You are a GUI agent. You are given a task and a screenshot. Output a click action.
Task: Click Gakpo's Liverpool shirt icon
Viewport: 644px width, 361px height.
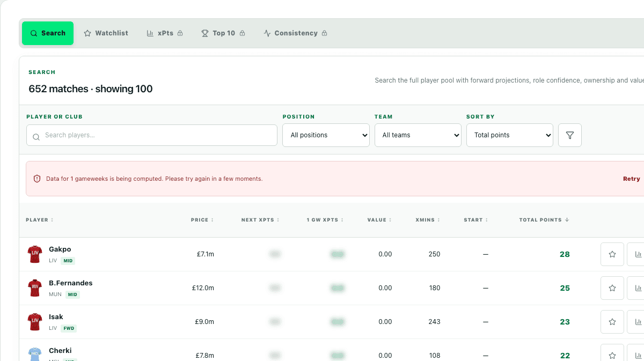(35, 254)
